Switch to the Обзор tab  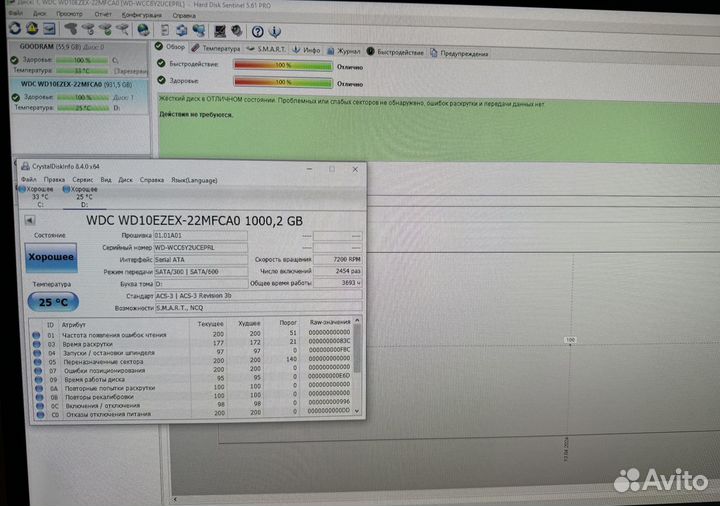click(x=170, y=47)
